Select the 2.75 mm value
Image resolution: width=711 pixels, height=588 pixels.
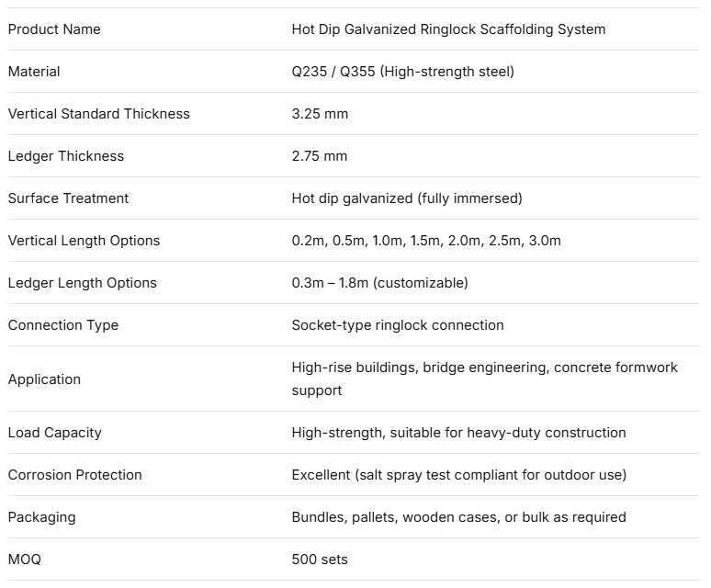click(x=320, y=156)
